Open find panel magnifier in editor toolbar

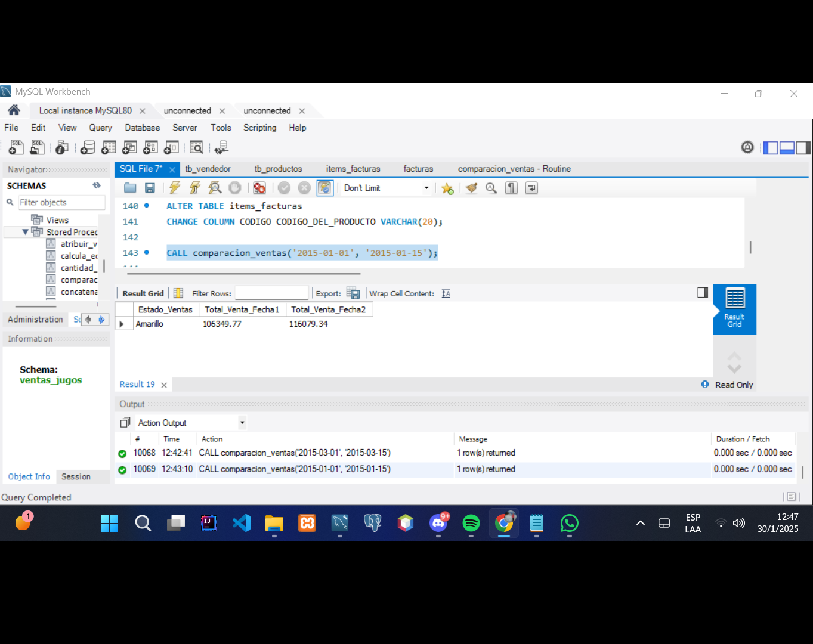point(491,188)
